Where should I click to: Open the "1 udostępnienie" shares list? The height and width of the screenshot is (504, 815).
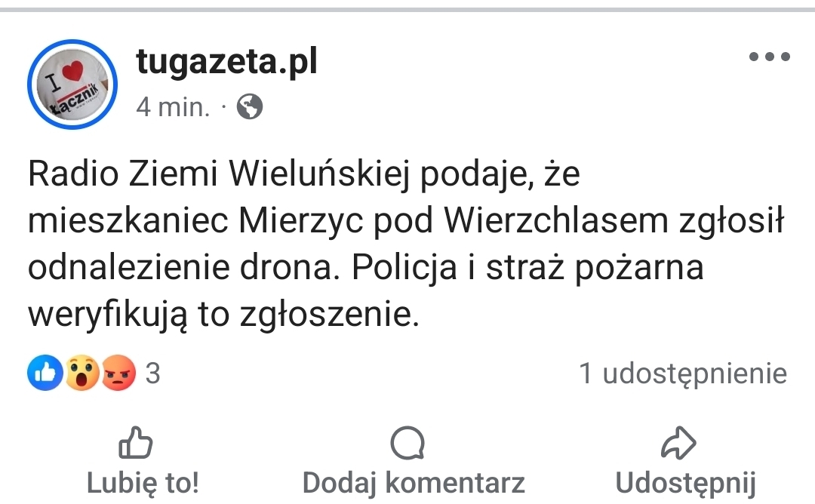click(x=682, y=373)
